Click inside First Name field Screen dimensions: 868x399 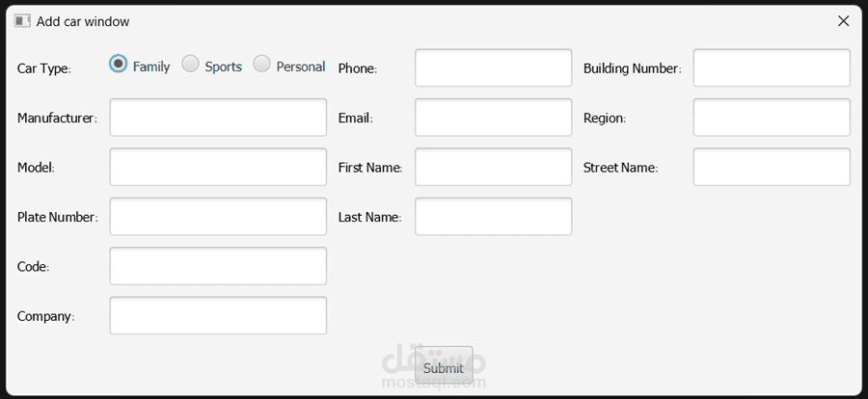pyautogui.click(x=493, y=167)
